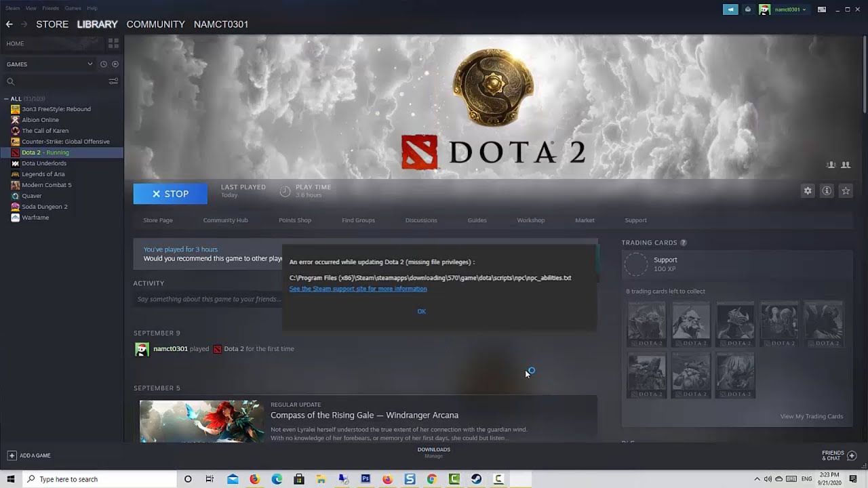Open Microsoft Edge from the taskbar
The width and height of the screenshot is (868, 488).
(x=277, y=479)
